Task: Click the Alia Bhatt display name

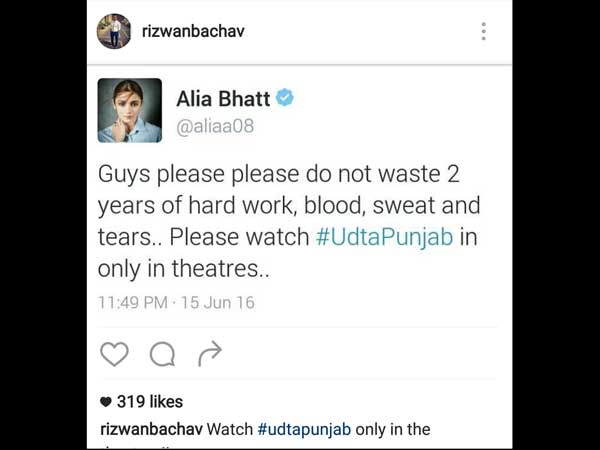Action: pyautogui.click(x=223, y=98)
